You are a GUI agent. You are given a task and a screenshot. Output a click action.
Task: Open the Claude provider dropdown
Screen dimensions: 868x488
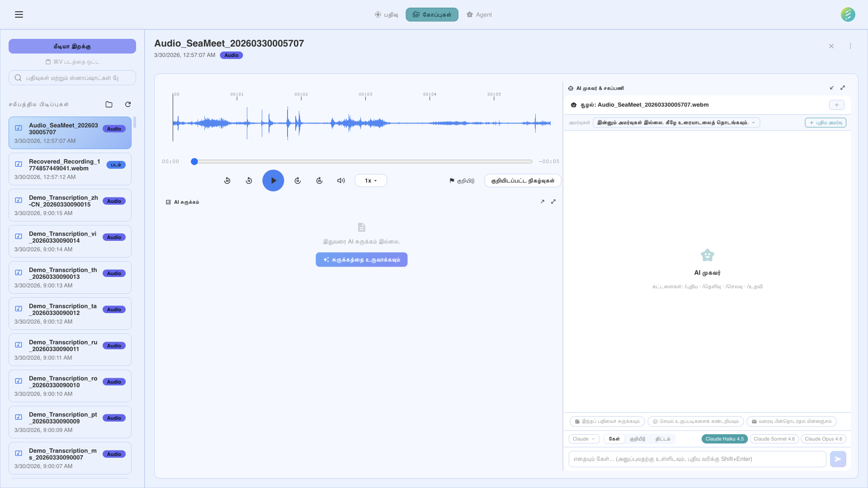(584, 439)
